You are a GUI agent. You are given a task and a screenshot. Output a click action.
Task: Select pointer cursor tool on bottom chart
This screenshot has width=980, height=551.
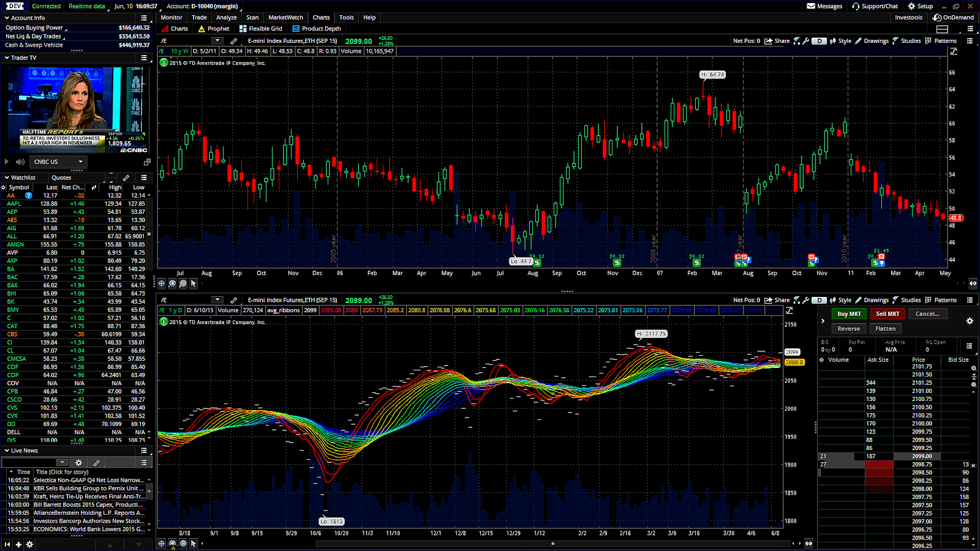[x=194, y=543]
